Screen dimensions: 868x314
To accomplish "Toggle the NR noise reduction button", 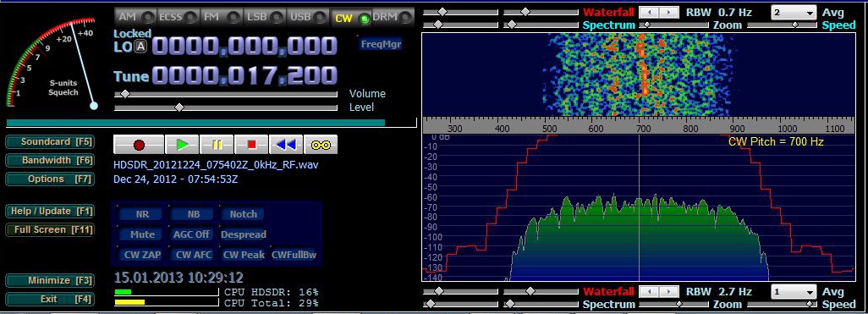I will (142, 214).
